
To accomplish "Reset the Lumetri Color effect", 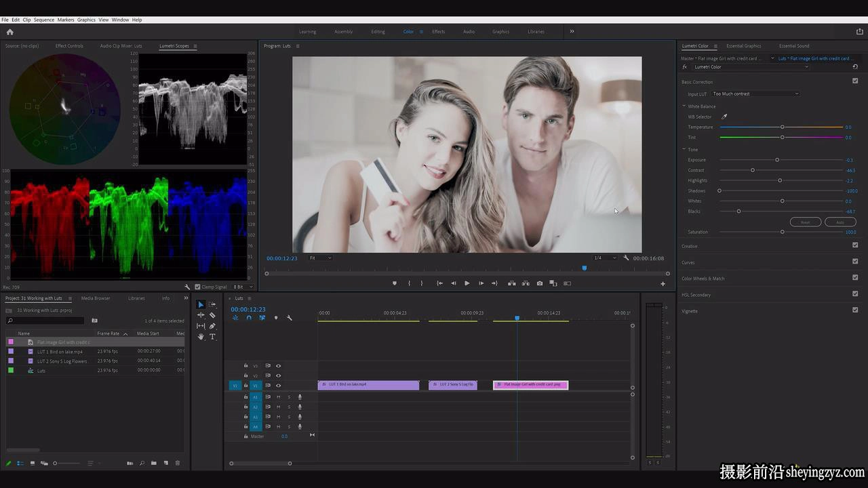I will coord(855,66).
